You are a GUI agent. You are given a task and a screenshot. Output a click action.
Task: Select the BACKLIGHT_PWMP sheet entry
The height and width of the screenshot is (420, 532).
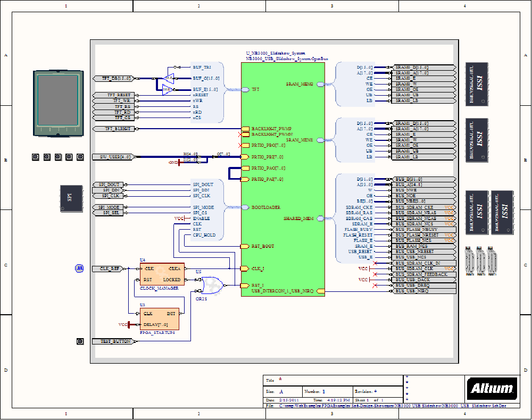pos(245,129)
